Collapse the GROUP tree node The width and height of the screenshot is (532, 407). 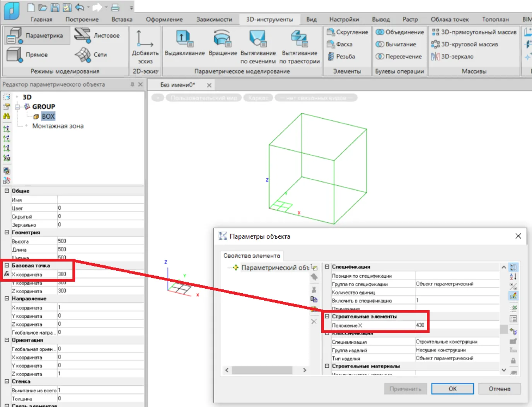pos(17,106)
